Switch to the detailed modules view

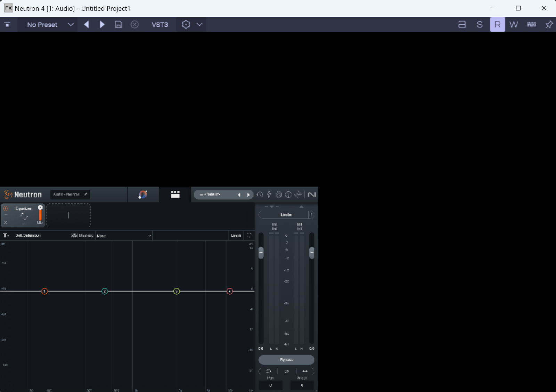(175, 195)
